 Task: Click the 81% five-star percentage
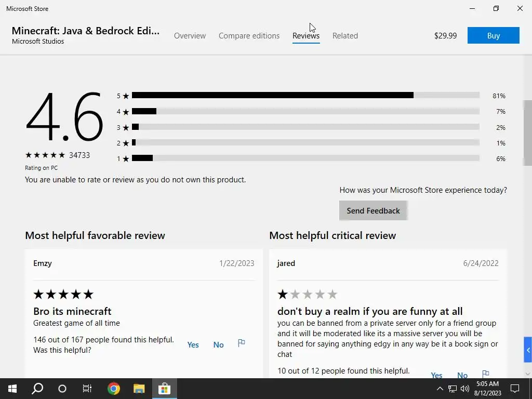click(499, 96)
